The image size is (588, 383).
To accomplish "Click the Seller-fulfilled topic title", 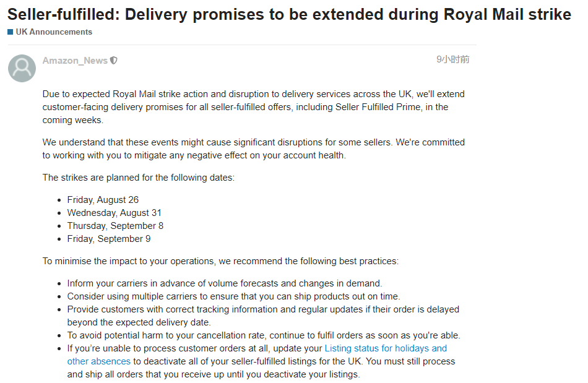I will point(289,14).
